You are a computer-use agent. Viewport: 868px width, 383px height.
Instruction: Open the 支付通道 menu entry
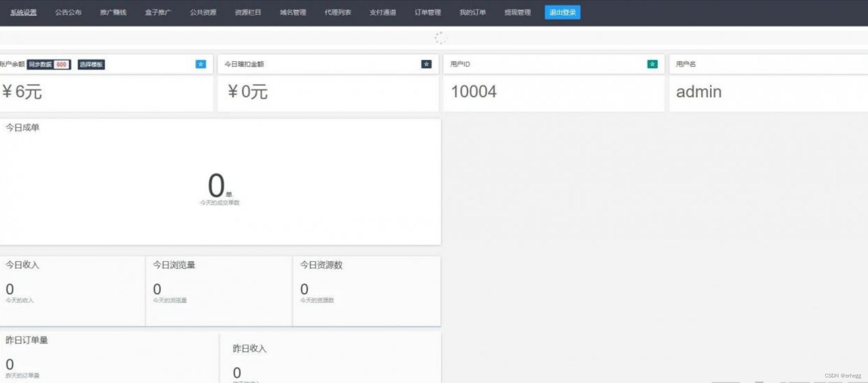(383, 13)
